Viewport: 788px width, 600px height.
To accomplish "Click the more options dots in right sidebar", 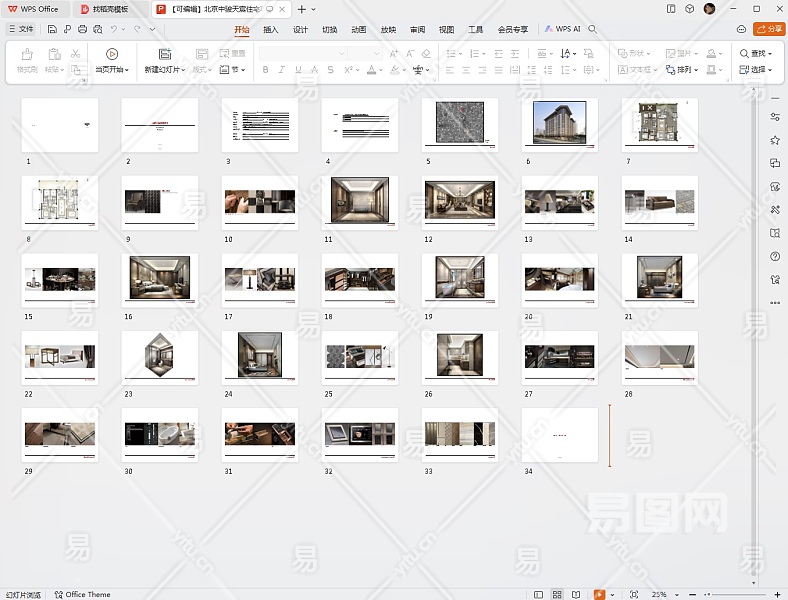I will click(x=775, y=302).
